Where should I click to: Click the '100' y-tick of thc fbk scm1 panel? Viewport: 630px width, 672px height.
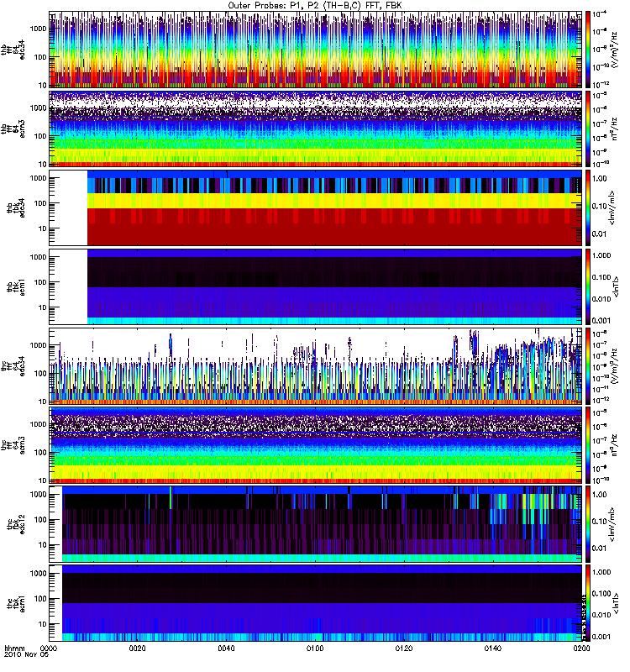40,599
